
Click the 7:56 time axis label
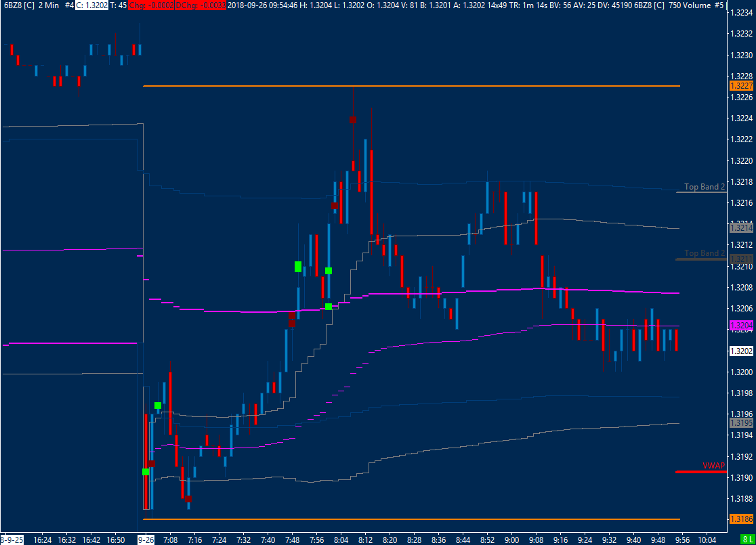317,540
